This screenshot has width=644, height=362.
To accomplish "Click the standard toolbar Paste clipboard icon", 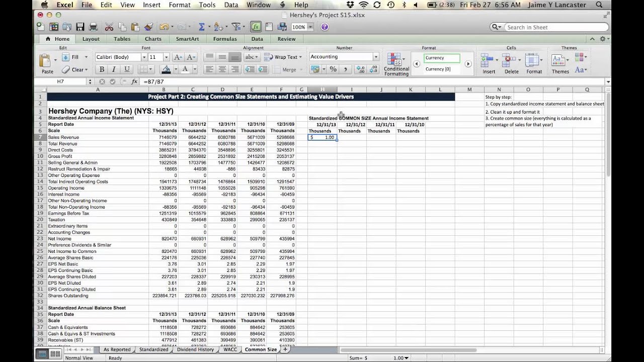I will tap(135, 27).
